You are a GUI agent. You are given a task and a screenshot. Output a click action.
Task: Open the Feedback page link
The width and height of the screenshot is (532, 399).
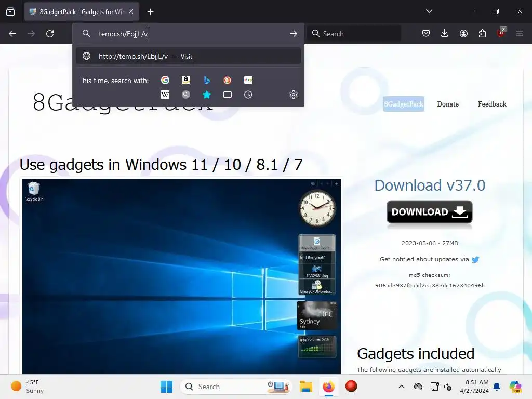(492, 104)
